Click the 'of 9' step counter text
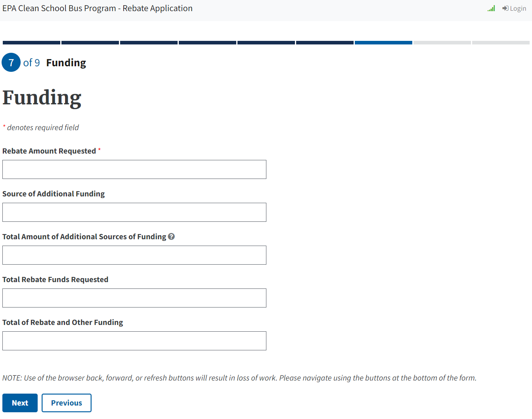 pyautogui.click(x=32, y=63)
